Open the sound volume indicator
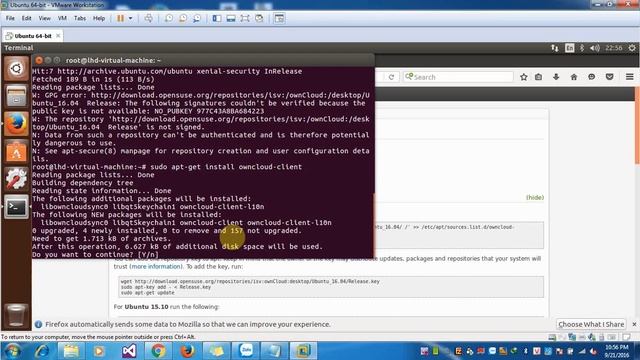The width and height of the screenshot is (640, 360). [x=594, y=48]
